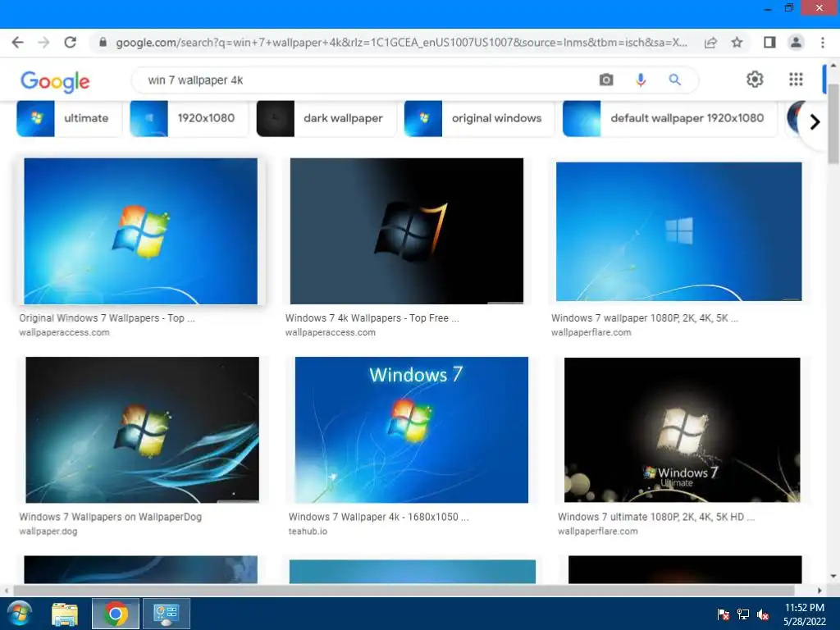Open the Google apps grid
This screenshot has height=630, width=840.
796,80
